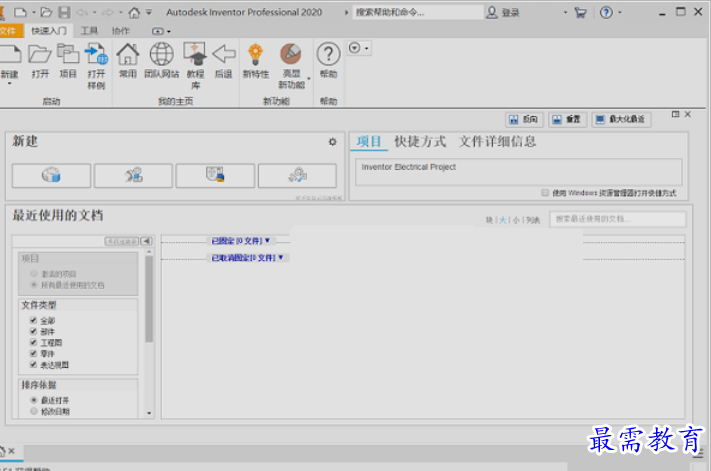This screenshot has height=471, width=711.
Task: Click the 后退 back arrow icon
Action: pos(224,54)
